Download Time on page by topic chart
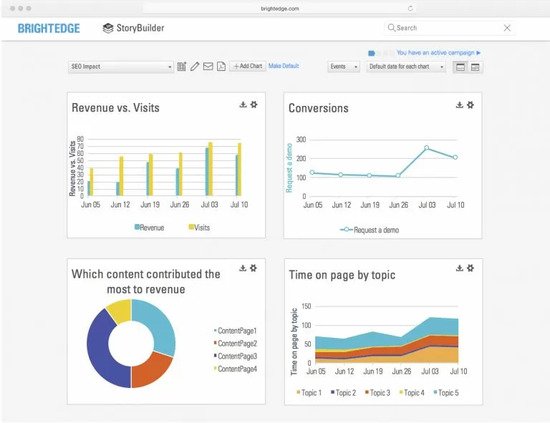 coord(460,268)
